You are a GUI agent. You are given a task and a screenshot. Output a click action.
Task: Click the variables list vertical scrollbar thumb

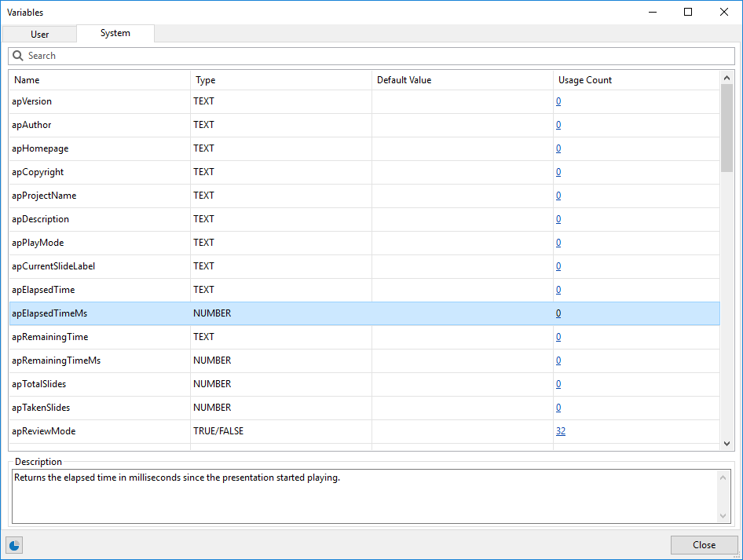[727, 128]
